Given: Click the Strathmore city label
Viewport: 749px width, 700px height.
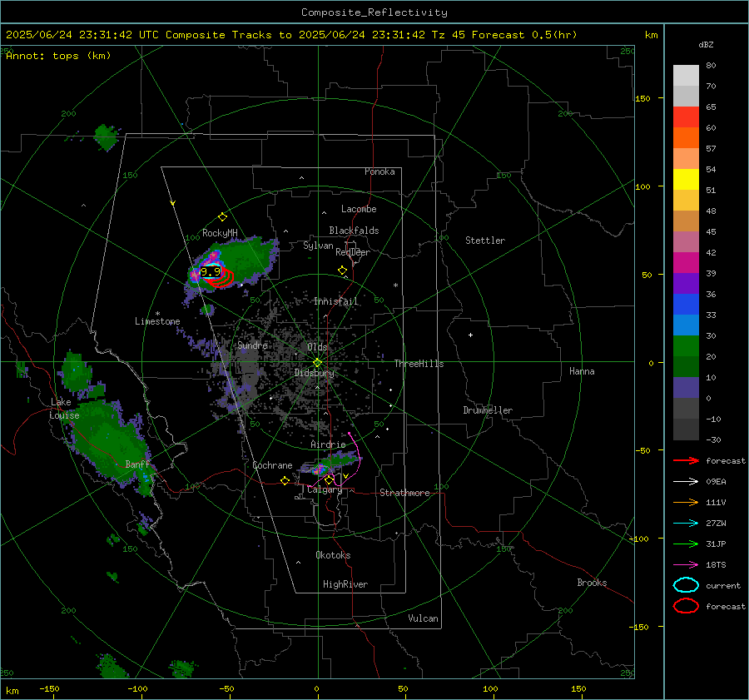Looking at the screenshot, I should click(x=404, y=493).
